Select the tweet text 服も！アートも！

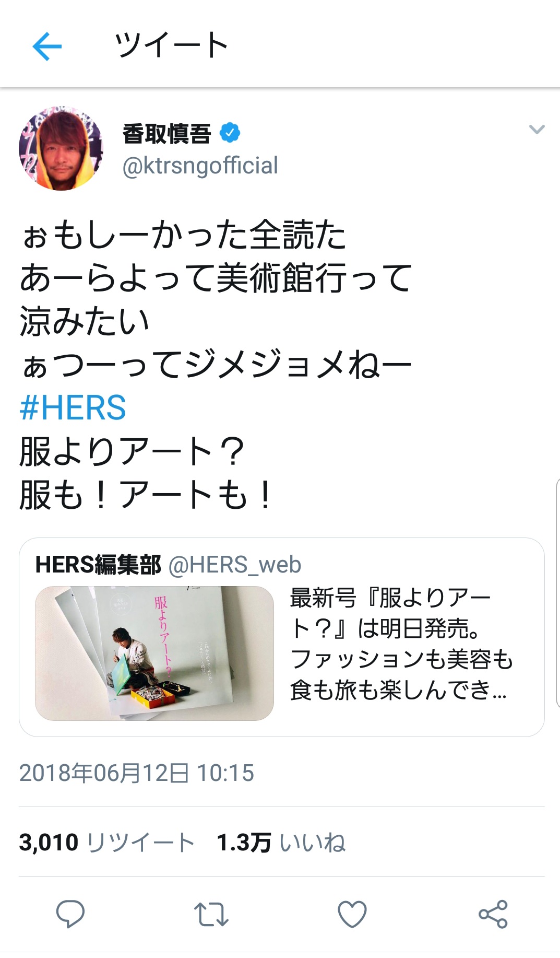[x=147, y=495]
